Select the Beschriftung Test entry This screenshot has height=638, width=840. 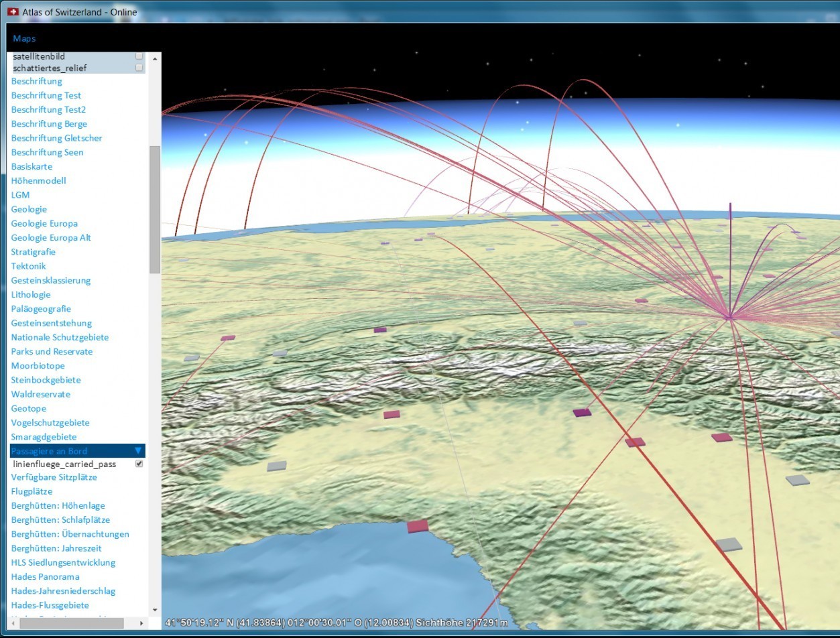pos(46,95)
